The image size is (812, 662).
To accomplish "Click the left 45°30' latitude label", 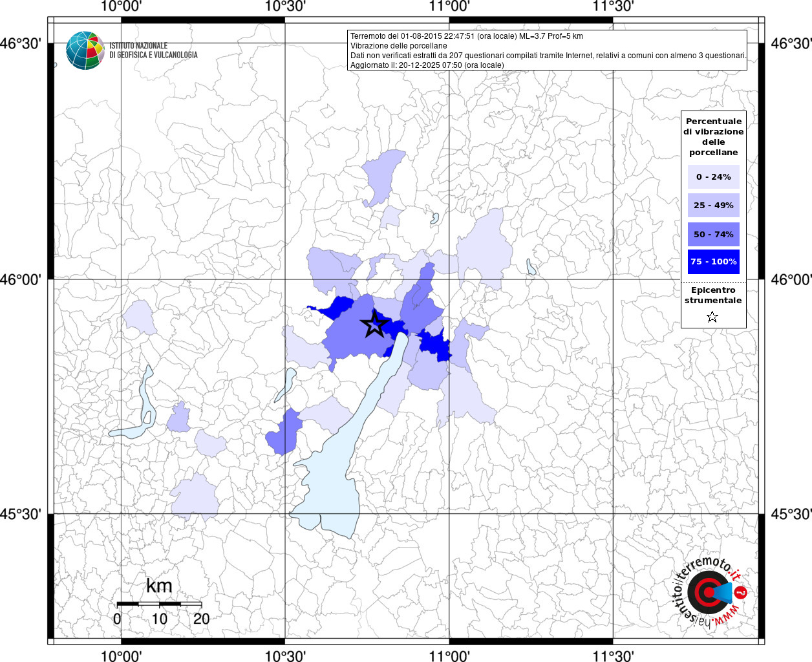I will pos(21,515).
